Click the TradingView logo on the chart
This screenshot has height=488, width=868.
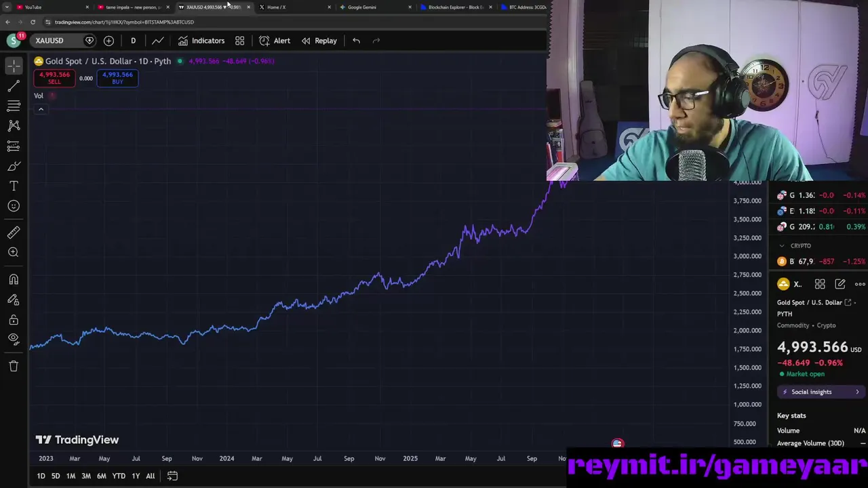(77, 440)
